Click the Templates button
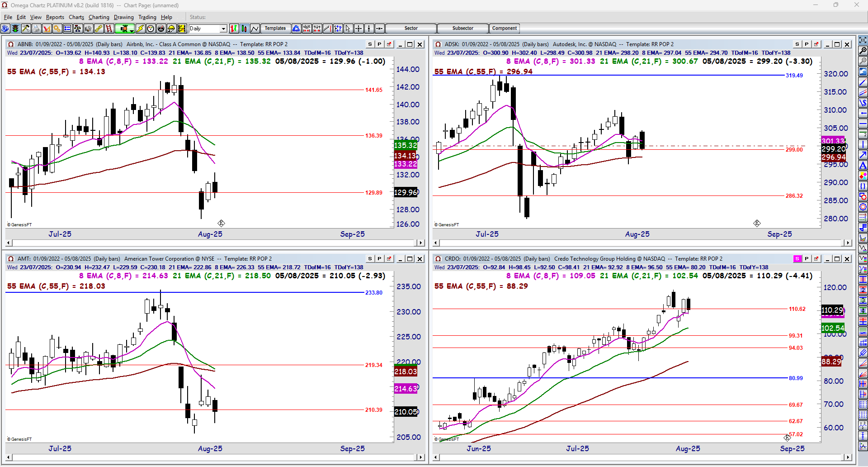Viewport: 868px width, 467px height. point(275,29)
